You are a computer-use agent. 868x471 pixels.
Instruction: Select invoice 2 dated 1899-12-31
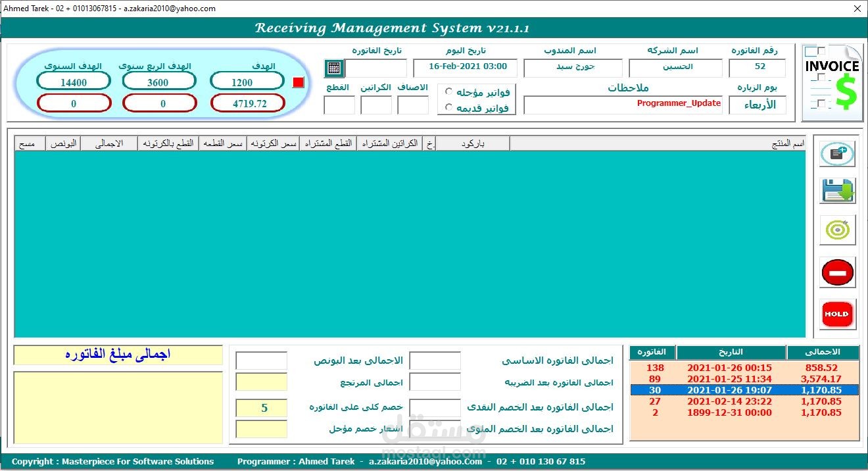click(x=744, y=412)
